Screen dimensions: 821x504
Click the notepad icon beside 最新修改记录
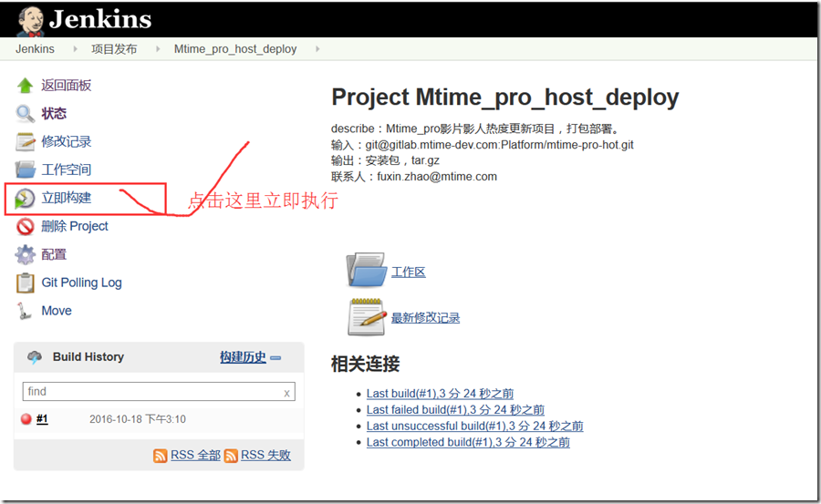(x=367, y=316)
